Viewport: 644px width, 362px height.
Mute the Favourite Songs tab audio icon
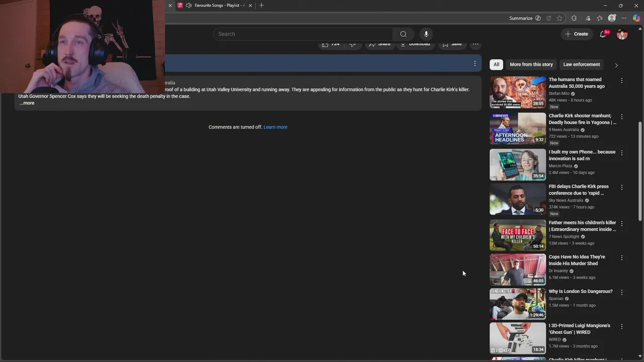tap(189, 6)
